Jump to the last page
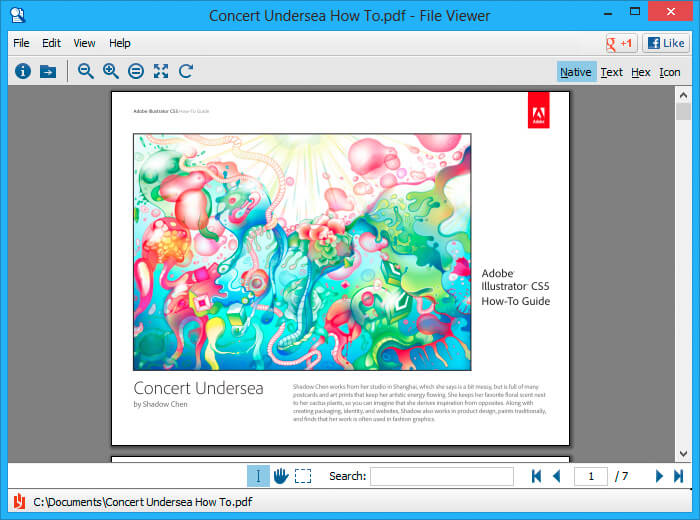This screenshot has width=700, height=520. coord(679,476)
